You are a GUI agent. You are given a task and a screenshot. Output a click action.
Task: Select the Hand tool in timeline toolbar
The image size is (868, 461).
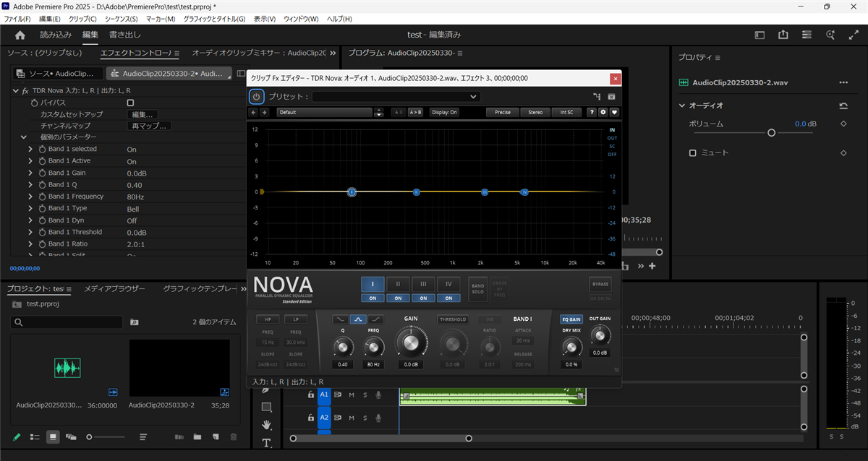coord(266,424)
